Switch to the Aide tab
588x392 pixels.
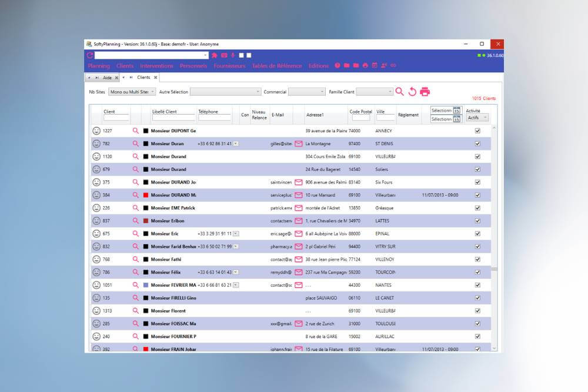[x=107, y=78]
